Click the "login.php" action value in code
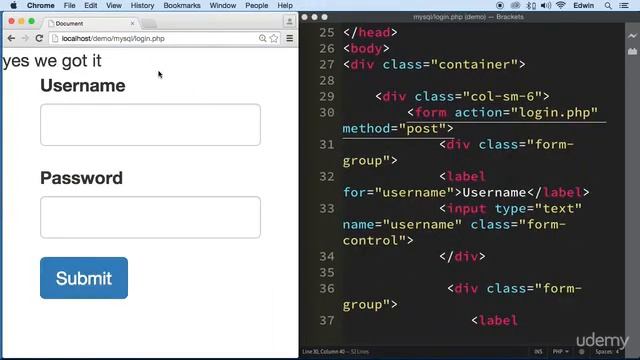The width and height of the screenshot is (640, 360). 554,112
